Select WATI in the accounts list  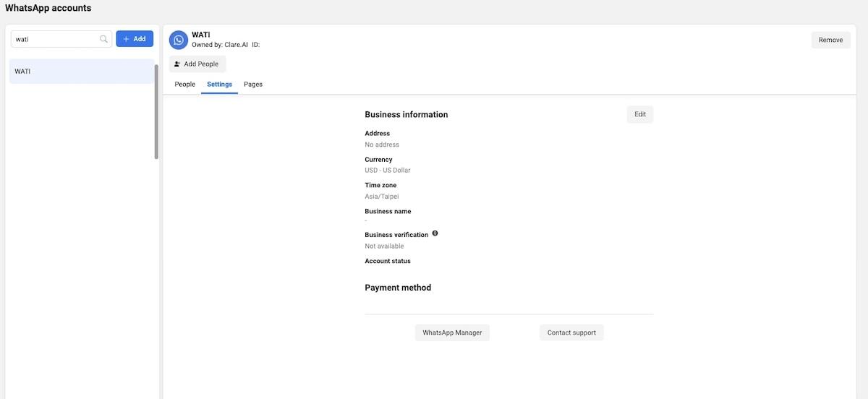[x=81, y=72]
